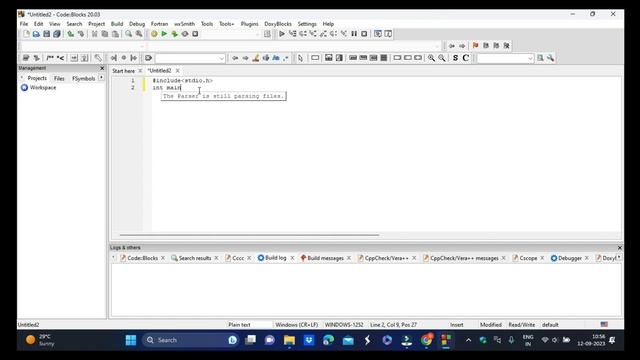Toggle the header C icon
The image size is (640, 360).
(x=466, y=58)
